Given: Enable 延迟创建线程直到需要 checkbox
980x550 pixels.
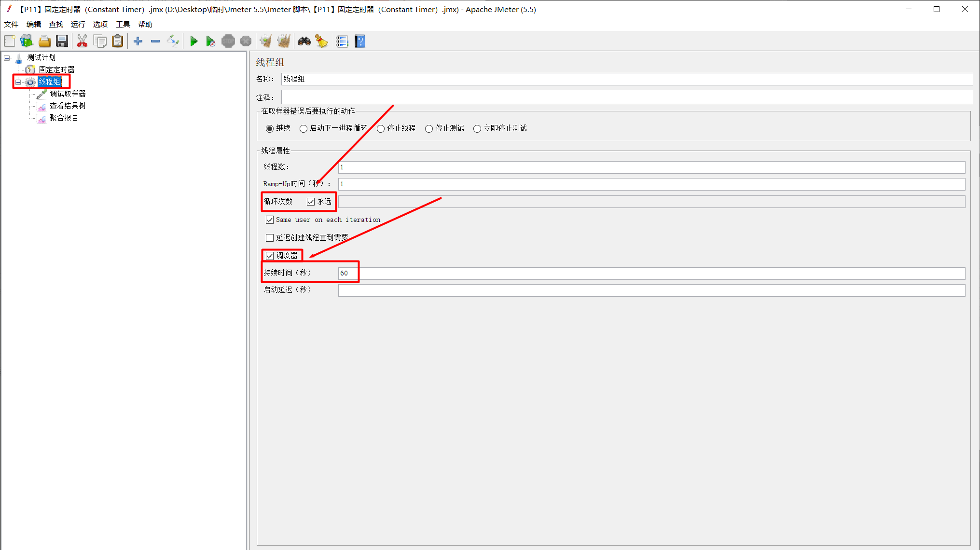Looking at the screenshot, I should 270,238.
